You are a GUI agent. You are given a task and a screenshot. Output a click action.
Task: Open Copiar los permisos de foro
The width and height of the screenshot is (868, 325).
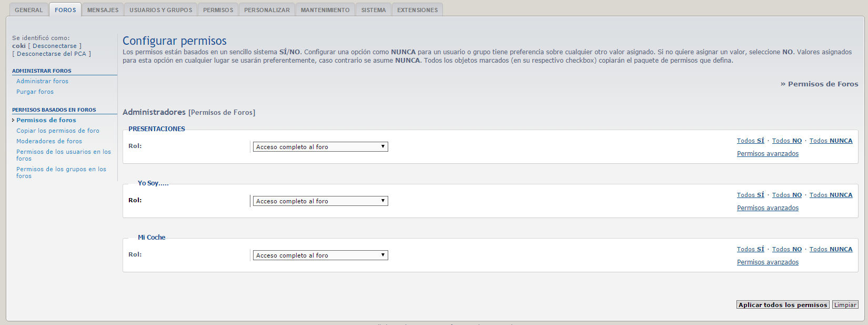57,131
